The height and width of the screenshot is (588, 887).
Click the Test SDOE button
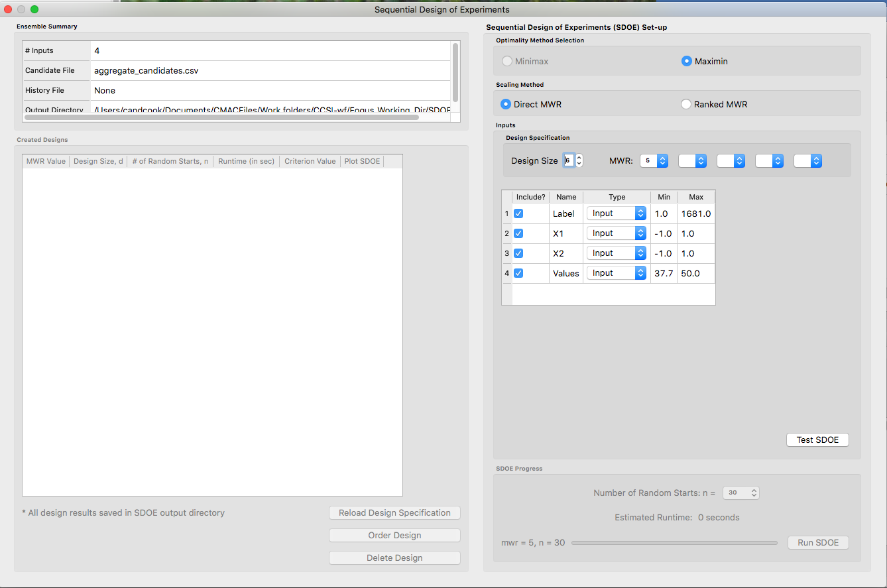(817, 440)
